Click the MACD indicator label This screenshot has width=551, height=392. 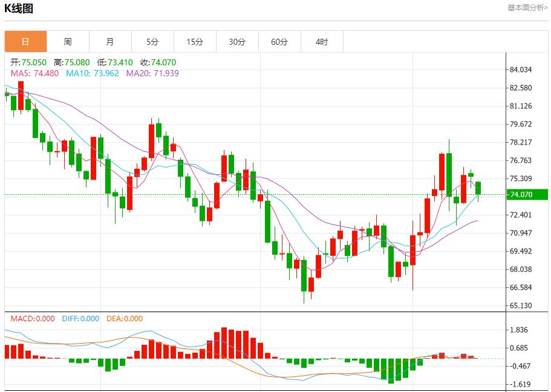tap(32, 319)
